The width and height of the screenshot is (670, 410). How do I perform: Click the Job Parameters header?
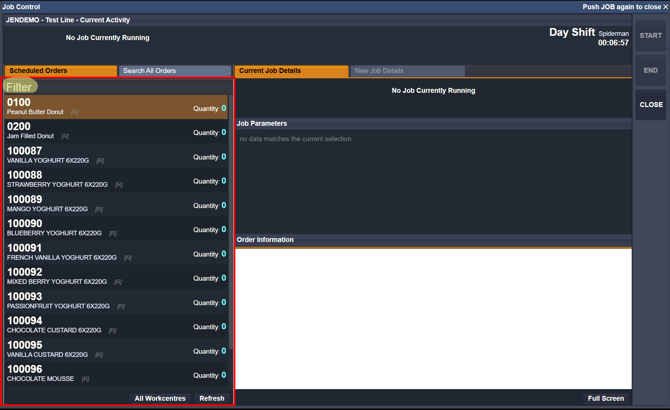click(x=433, y=123)
